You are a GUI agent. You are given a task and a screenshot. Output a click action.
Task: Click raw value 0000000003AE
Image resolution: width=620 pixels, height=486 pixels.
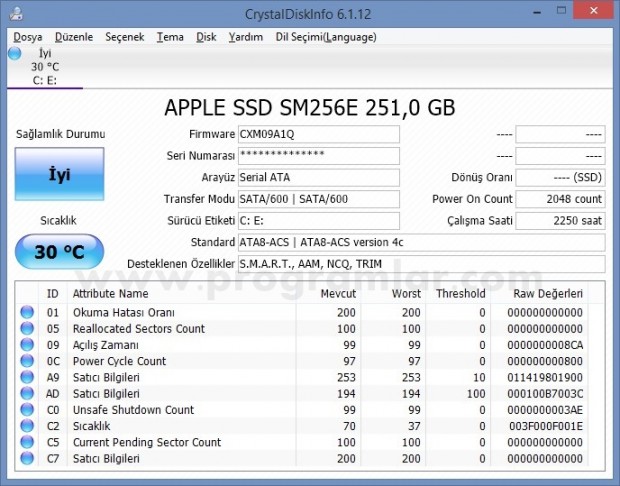click(x=545, y=410)
